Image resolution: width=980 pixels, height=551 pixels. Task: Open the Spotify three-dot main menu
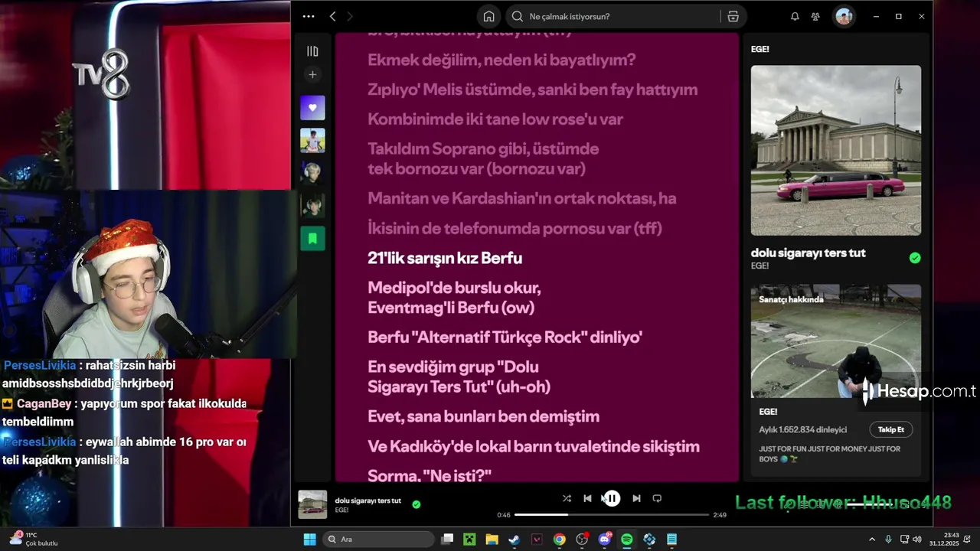point(309,16)
